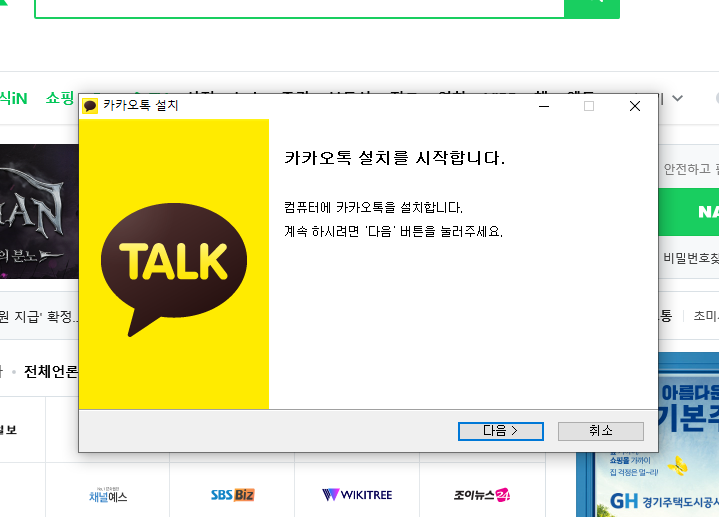Minimize the 카카오톡 설치 window
Screen dimensions: 719x517
pyautogui.click(x=544, y=106)
